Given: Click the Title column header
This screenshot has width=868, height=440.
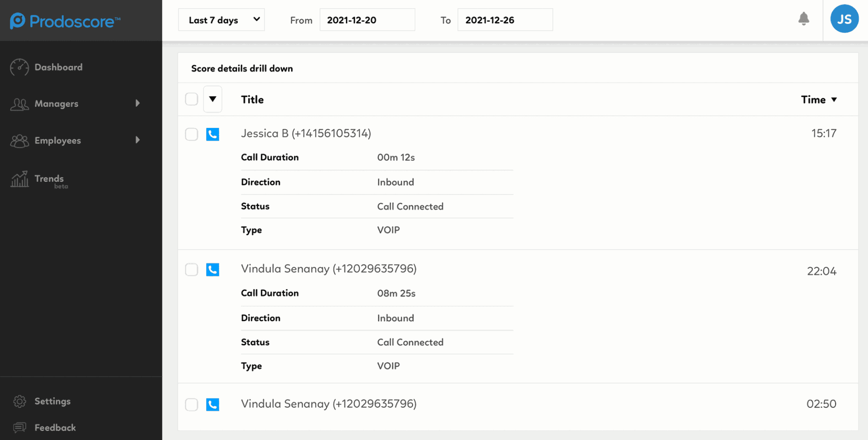Looking at the screenshot, I should tap(252, 99).
